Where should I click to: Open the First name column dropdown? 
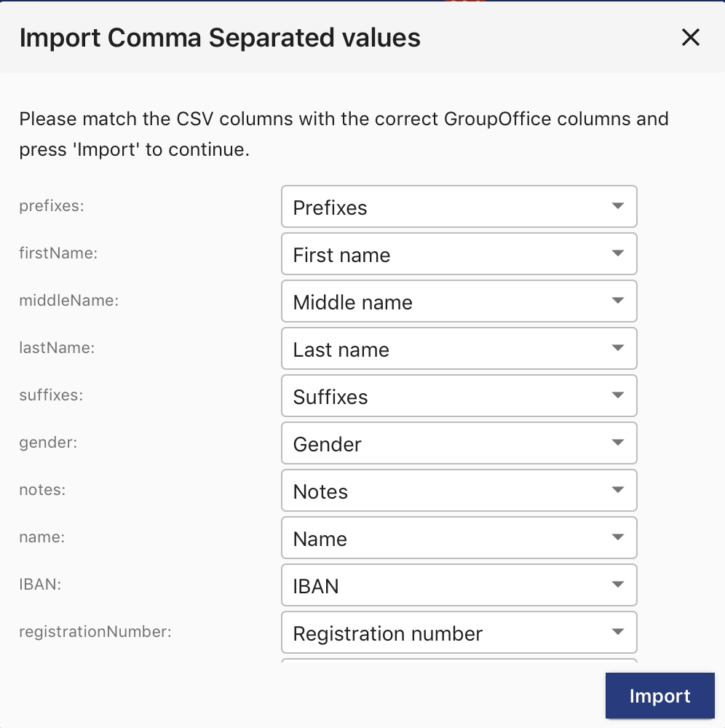[459, 254]
